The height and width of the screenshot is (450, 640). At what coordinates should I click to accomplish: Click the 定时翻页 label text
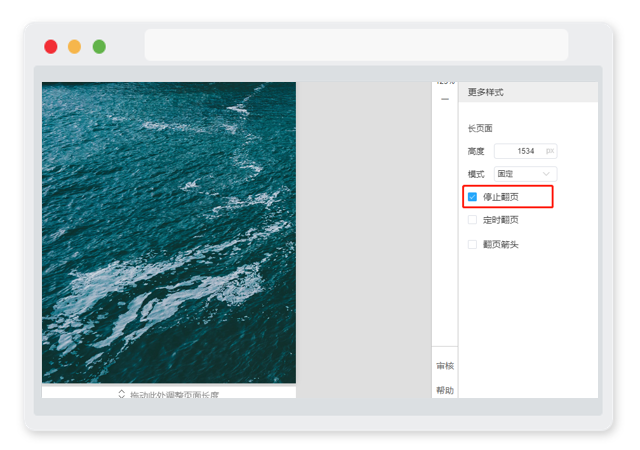pyautogui.click(x=501, y=220)
